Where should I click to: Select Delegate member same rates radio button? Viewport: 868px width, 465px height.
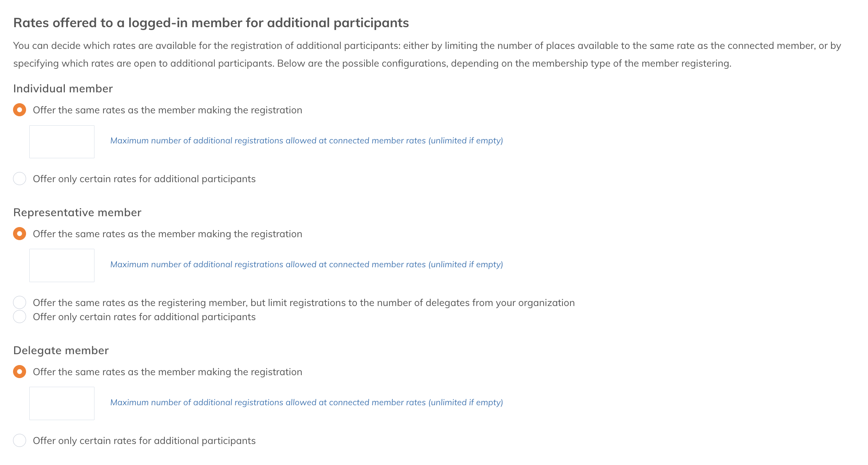point(20,372)
